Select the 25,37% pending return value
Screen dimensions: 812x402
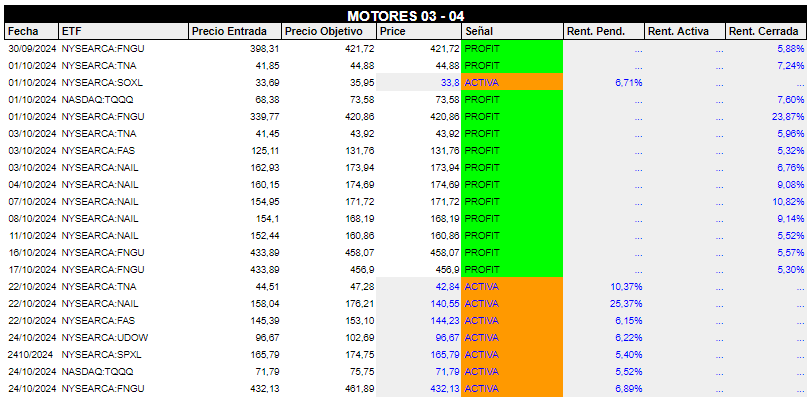(x=626, y=304)
